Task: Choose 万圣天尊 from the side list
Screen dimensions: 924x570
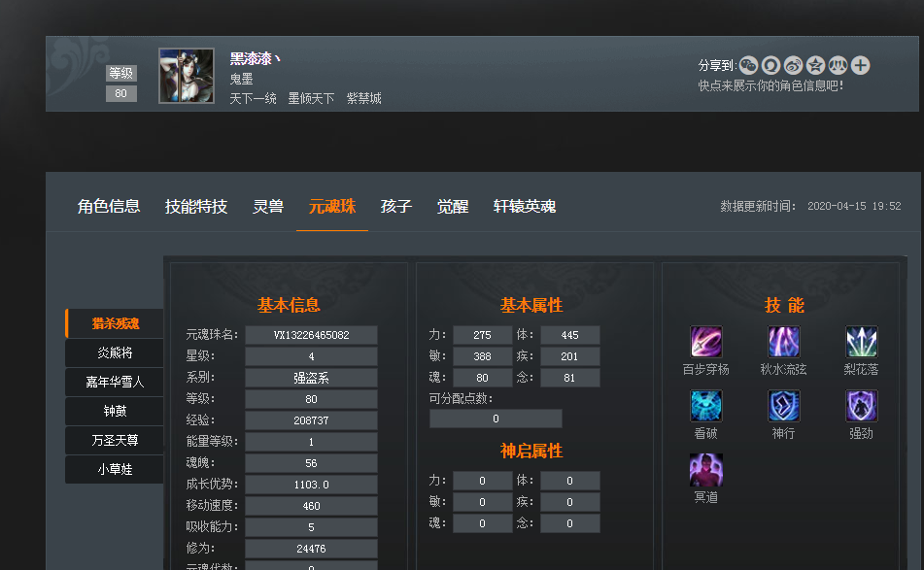Action: click(x=115, y=440)
